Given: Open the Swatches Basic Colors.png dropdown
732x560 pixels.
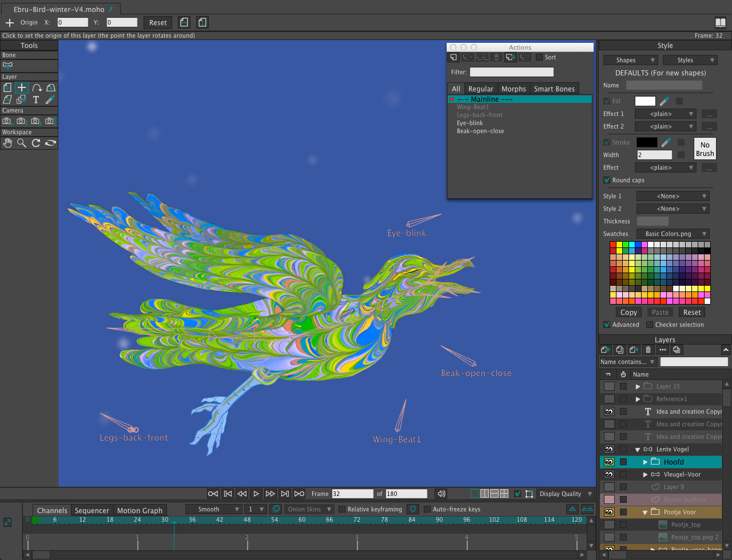Looking at the screenshot, I should tap(673, 234).
